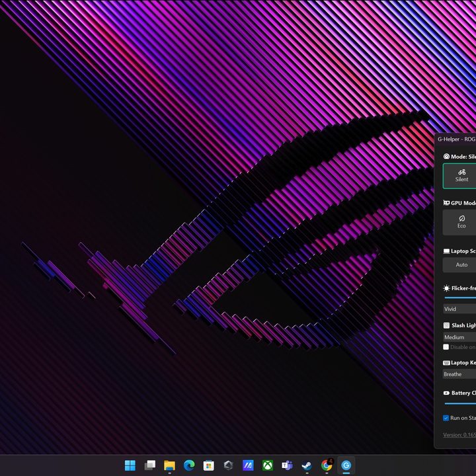
Task: Open the Windows Start menu
Action: (130, 465)
